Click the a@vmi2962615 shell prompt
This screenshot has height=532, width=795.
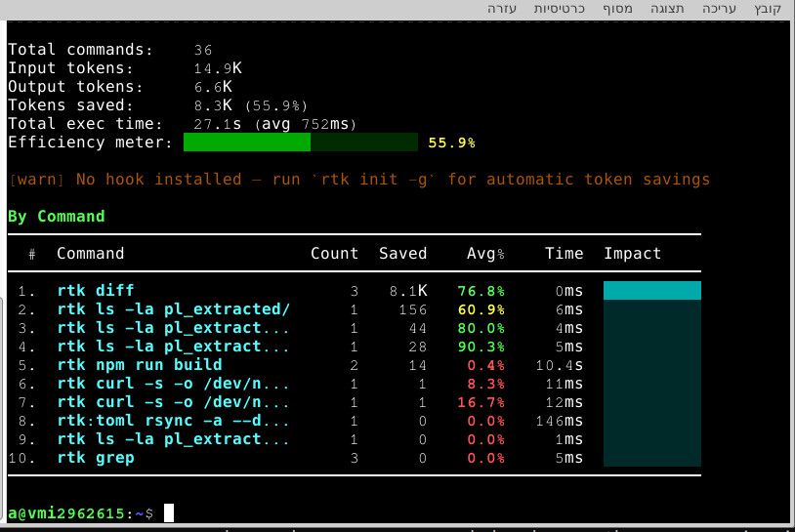click(x=80, y=513)
